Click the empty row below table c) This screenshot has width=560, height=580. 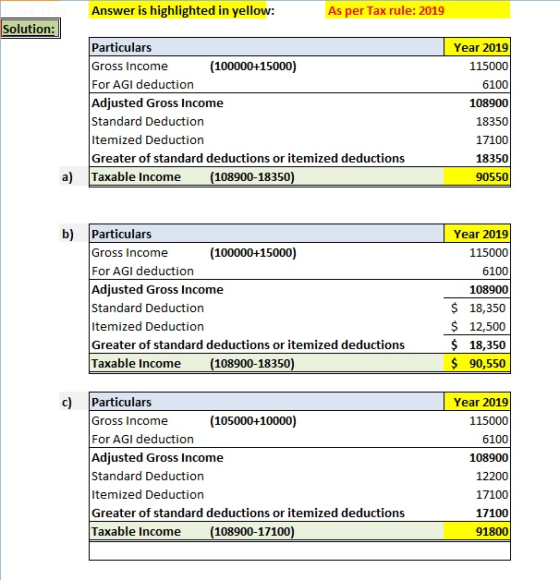tap(300, 551)
